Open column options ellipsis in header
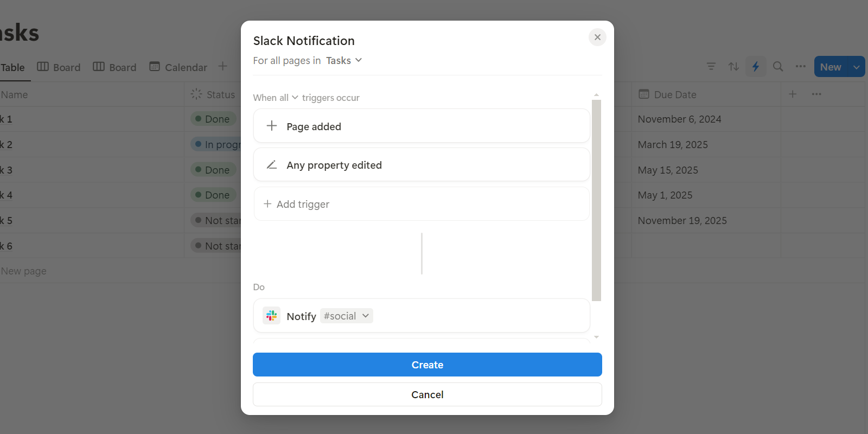The width and height of the screenshot is (868, 434). pyautogui.click(x=816, y=94)
